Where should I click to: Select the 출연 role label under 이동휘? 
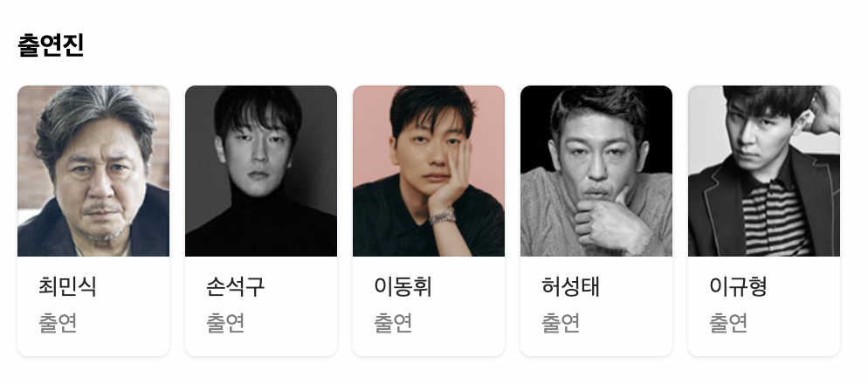tap(393, 323)
